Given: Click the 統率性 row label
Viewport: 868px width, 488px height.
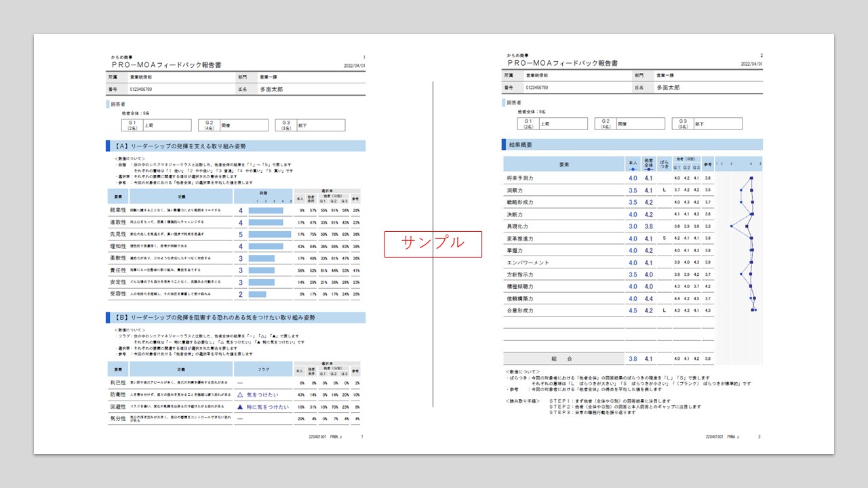Looking at the screenshot, I should point(118,211).
